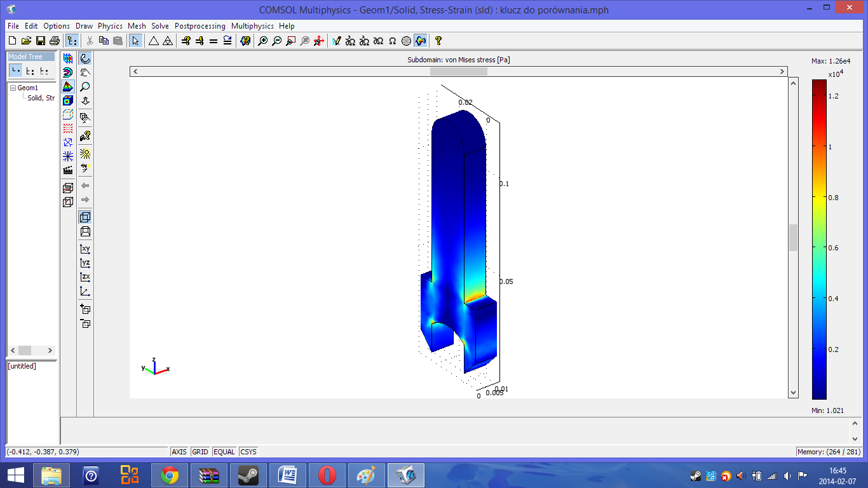Switch to Mesh mode icon
Screen dimensions: 868x488
tap(407, 41)
